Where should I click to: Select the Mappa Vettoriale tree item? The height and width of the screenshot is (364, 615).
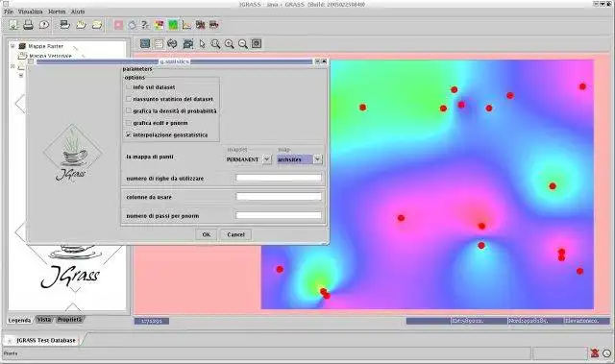coord(50,56)
